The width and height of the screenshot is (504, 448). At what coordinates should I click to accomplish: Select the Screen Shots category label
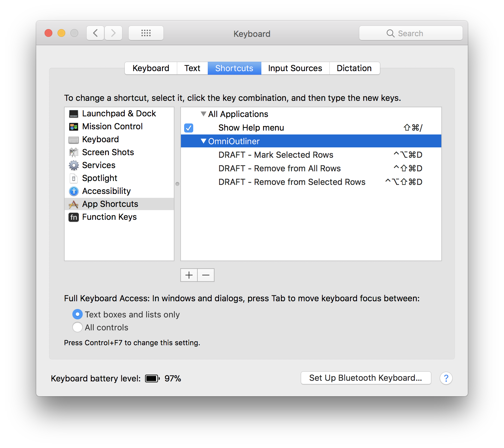pyautogui.click(x=108, y=152)
